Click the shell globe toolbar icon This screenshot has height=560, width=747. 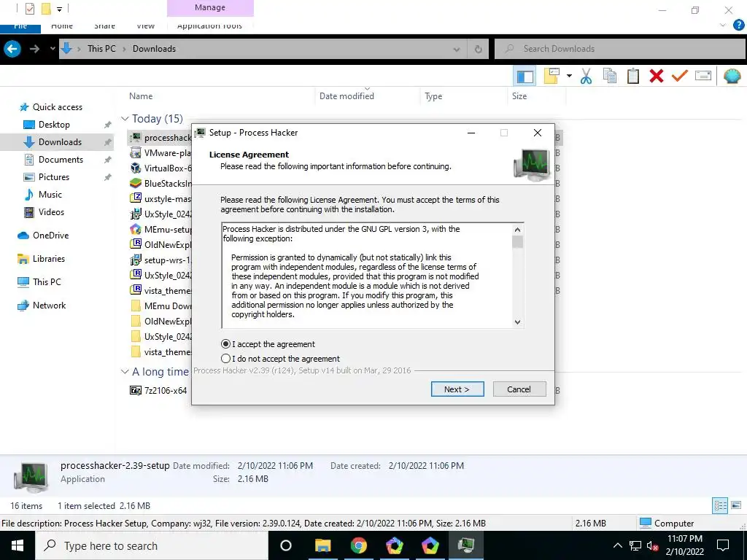pos(732,76)
